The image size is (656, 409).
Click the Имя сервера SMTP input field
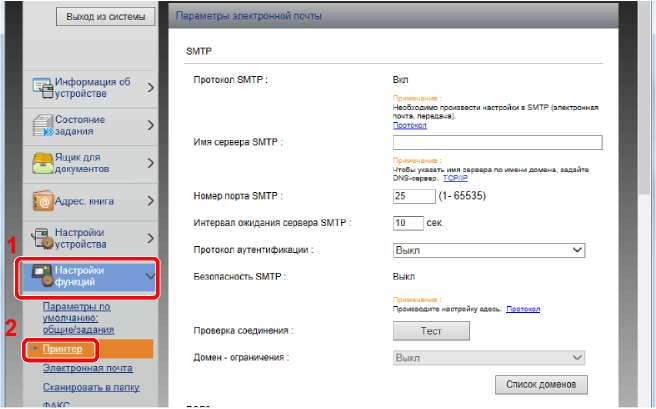click(x=496, y=142)
